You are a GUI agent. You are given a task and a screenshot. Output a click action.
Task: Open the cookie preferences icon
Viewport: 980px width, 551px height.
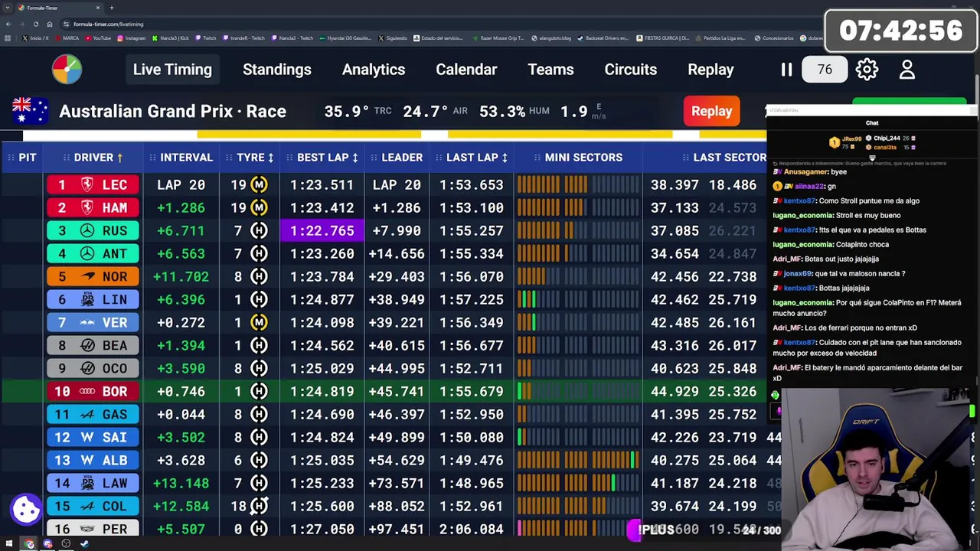coord(26,509)
